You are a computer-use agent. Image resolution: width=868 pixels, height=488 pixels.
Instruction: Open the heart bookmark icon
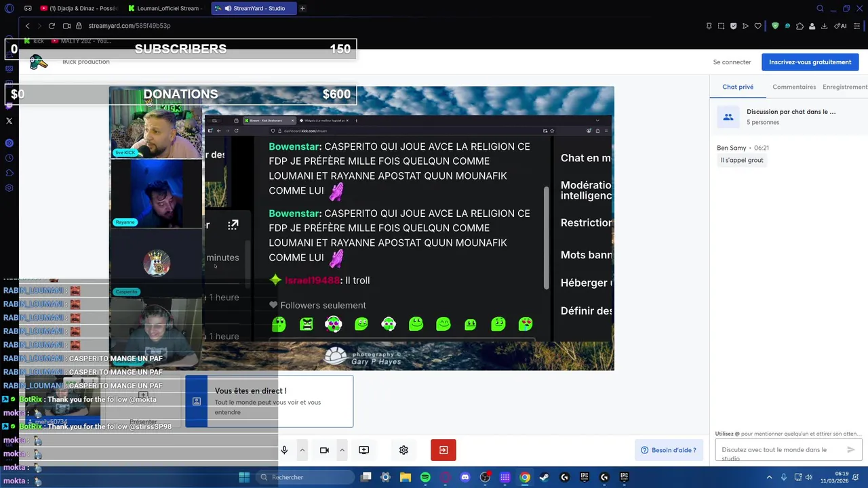[x=758, y=26]
